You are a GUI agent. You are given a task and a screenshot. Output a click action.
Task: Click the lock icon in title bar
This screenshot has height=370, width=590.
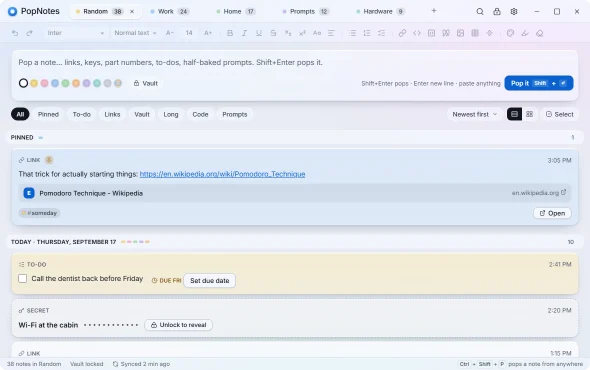tap(497, 12)
